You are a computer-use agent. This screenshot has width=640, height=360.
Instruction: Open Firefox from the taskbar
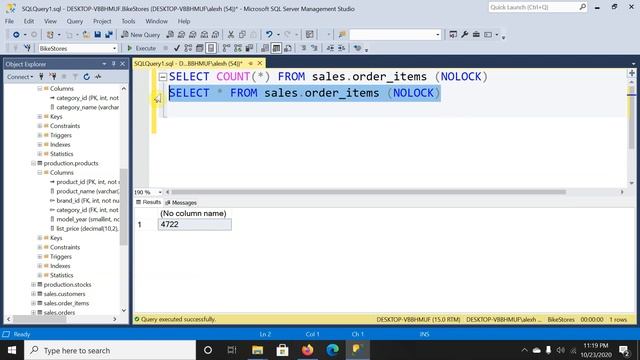pos(307,350)
